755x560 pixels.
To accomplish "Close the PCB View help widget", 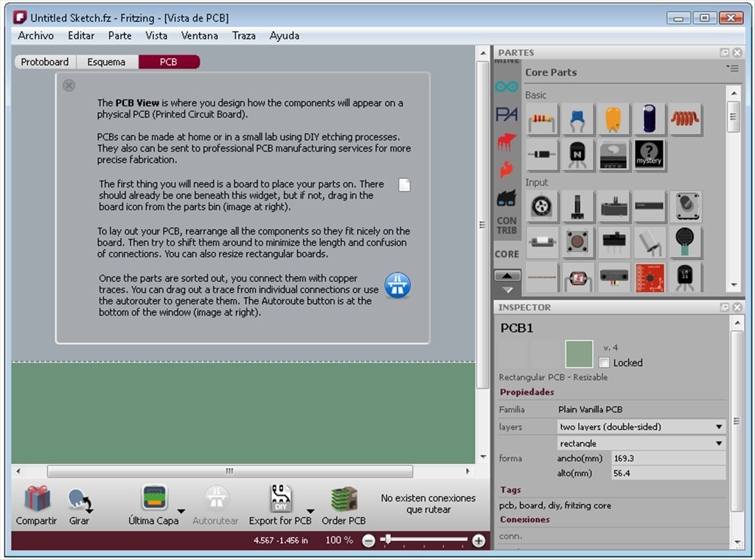I will (x=69, y=85).
